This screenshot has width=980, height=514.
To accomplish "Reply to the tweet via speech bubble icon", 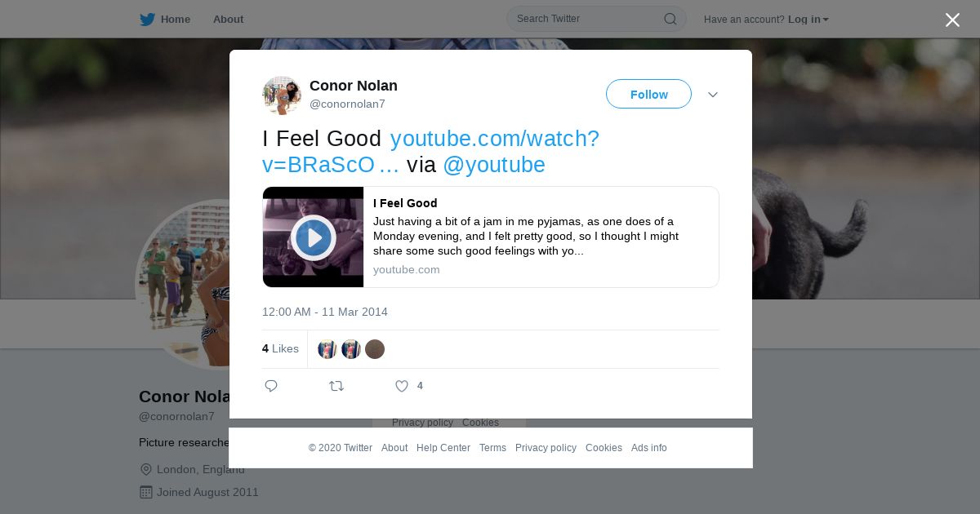I will coord(271,386).
